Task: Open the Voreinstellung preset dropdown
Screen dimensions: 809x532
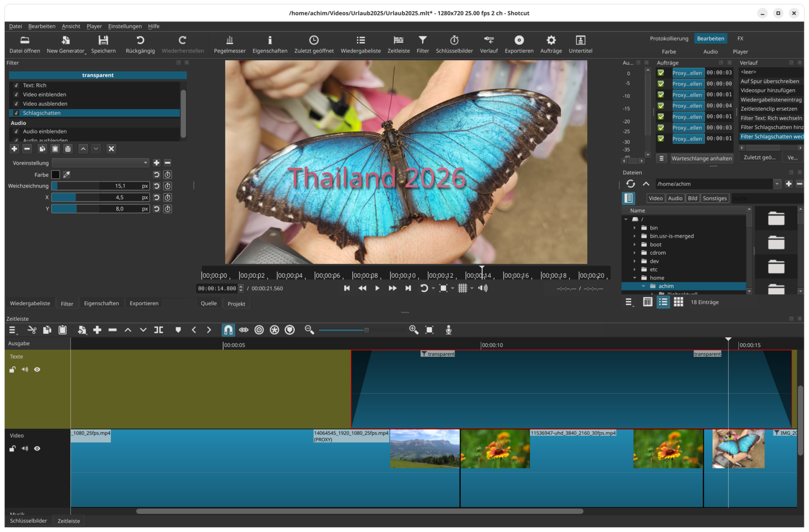Action: tap(100, 163)
